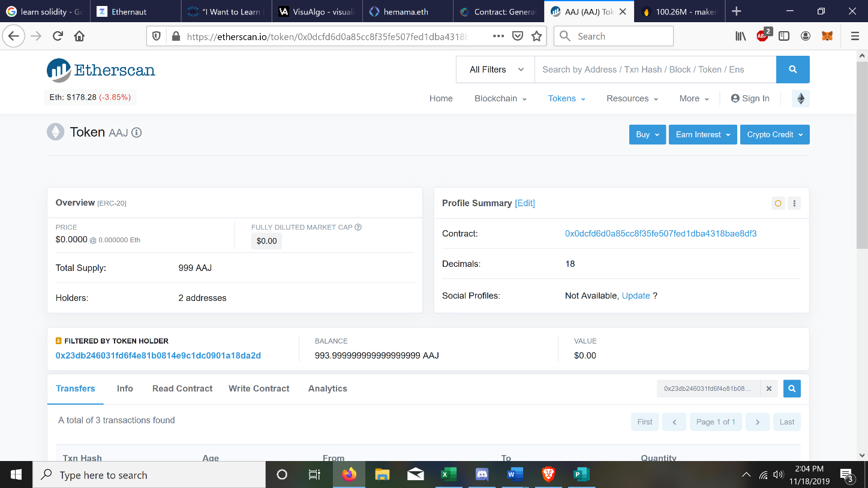The height and width of the screenshot is (488, 868).
Task: Switch to the Read Contract tab
Action: click(182, 388)
